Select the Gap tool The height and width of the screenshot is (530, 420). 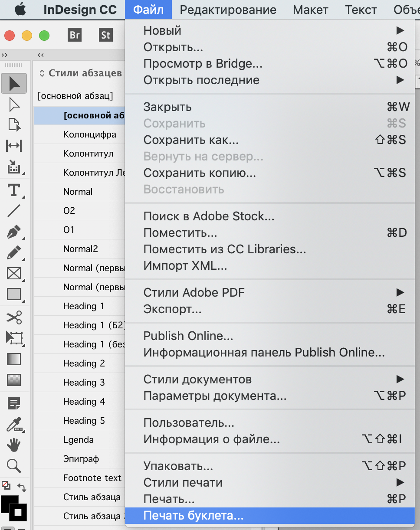point(14,146)
